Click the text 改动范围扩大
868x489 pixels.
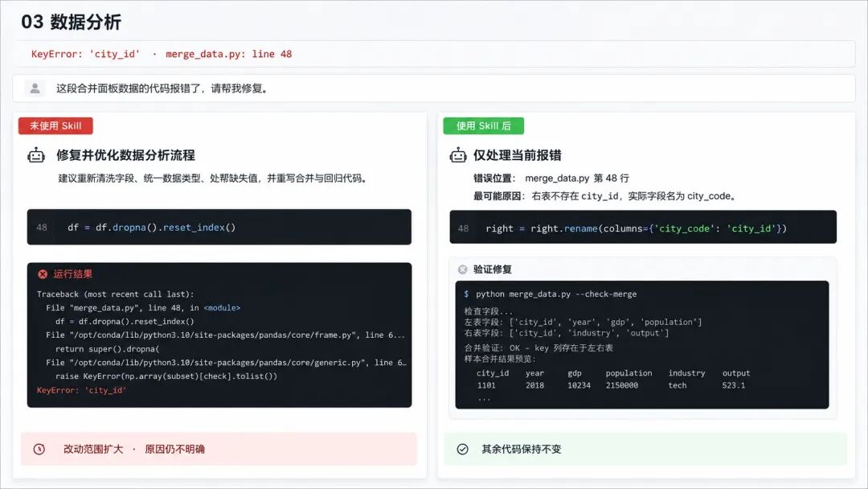pyautogui.click(x=93, y=449)
